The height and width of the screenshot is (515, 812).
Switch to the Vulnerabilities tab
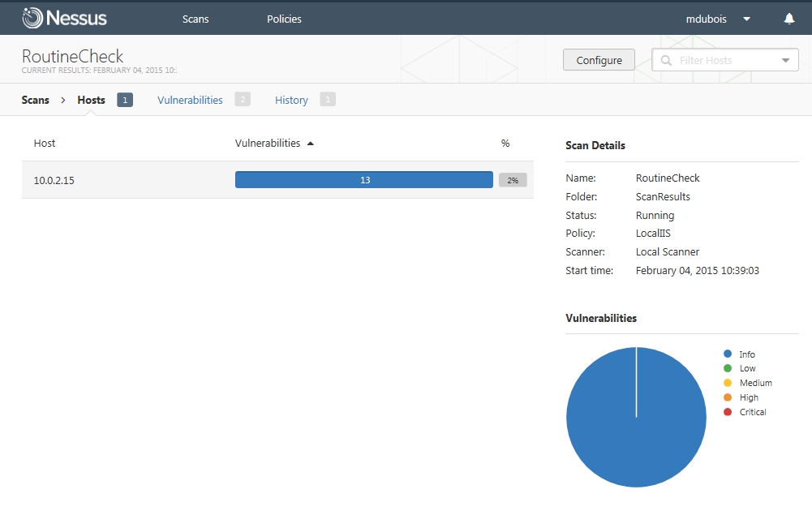coord(190,100)
